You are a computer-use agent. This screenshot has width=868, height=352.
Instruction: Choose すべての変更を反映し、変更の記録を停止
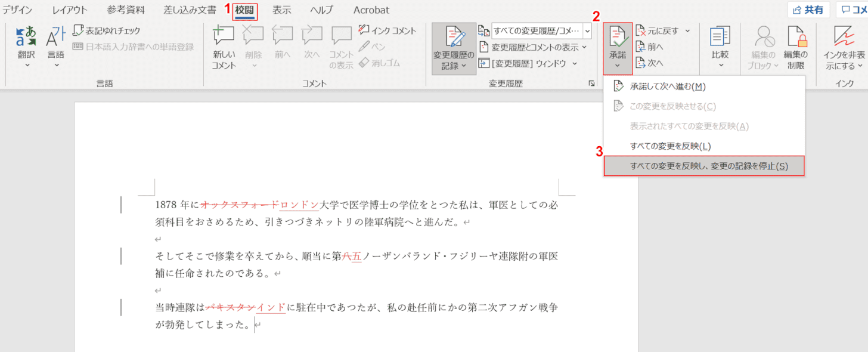coord(704,166)
